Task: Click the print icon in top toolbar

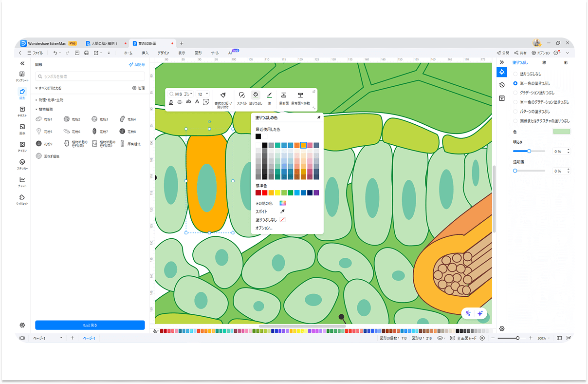Action: click(86, 53)
